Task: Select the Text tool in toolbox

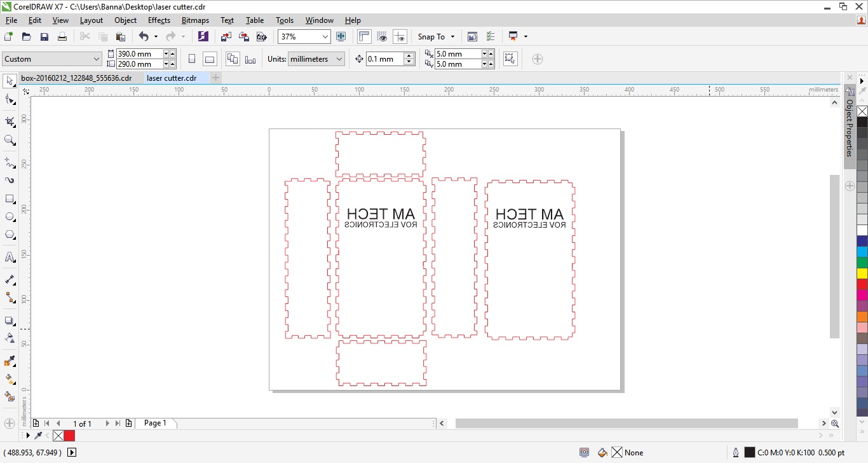Action: click(10, 258)
